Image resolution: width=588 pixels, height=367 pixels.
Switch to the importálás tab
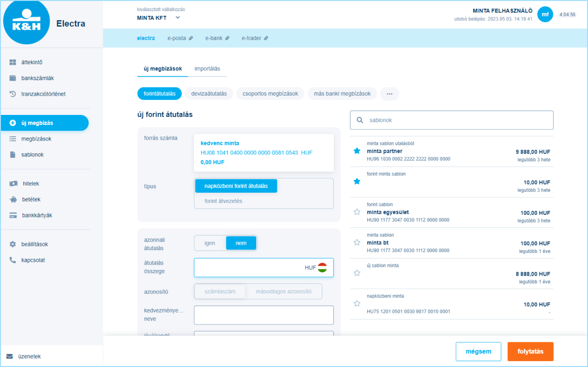[x=207, y=69]
